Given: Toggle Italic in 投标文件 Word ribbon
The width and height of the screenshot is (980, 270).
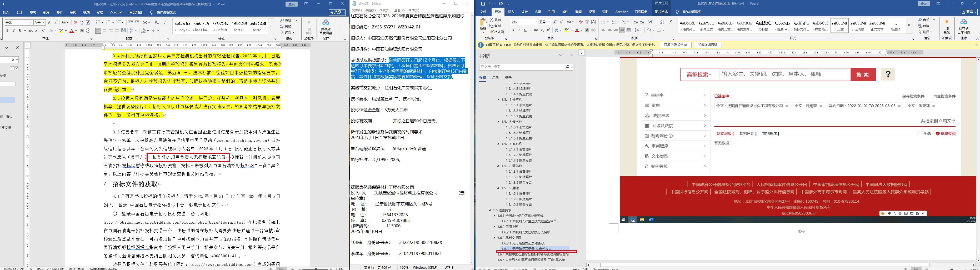Looking at the screenshot, I should (x=518, y=30).
